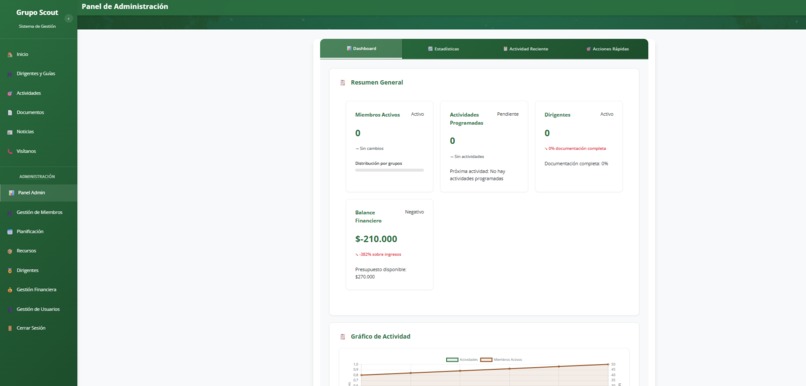
Task: Click the Documentos page icon
Action: pos(10,113)
